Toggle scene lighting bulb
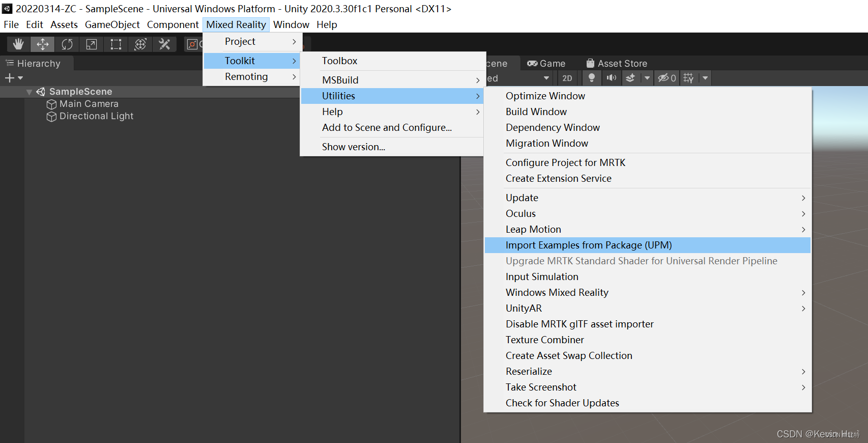This screenshot has width=868, height=443. tap(592, 78)
